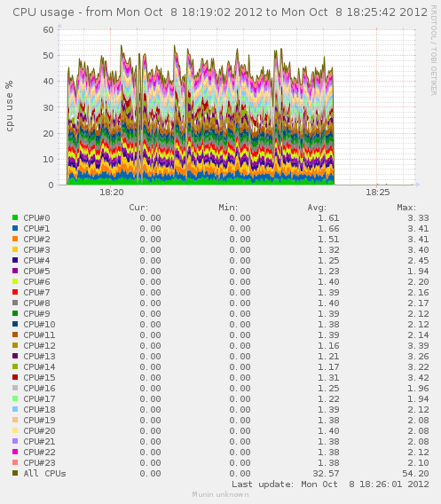
Task: Click the Avg column header
Action: coord(317,208)
